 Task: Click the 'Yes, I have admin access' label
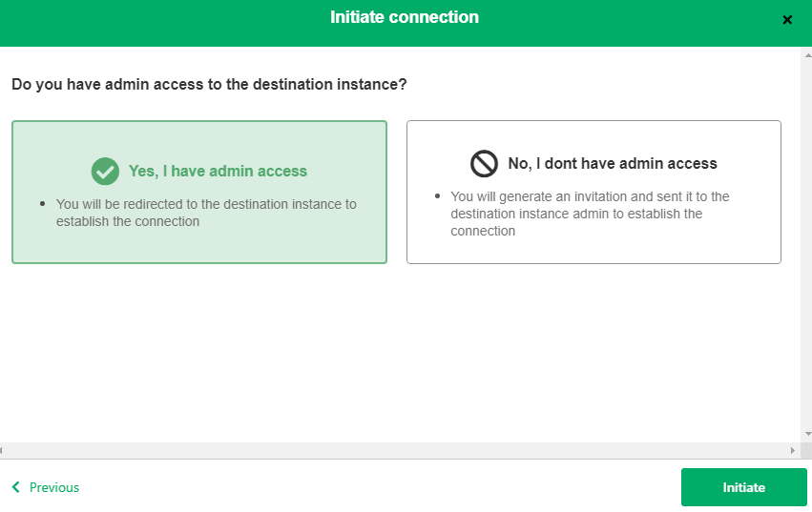click(x=218, y=172)
